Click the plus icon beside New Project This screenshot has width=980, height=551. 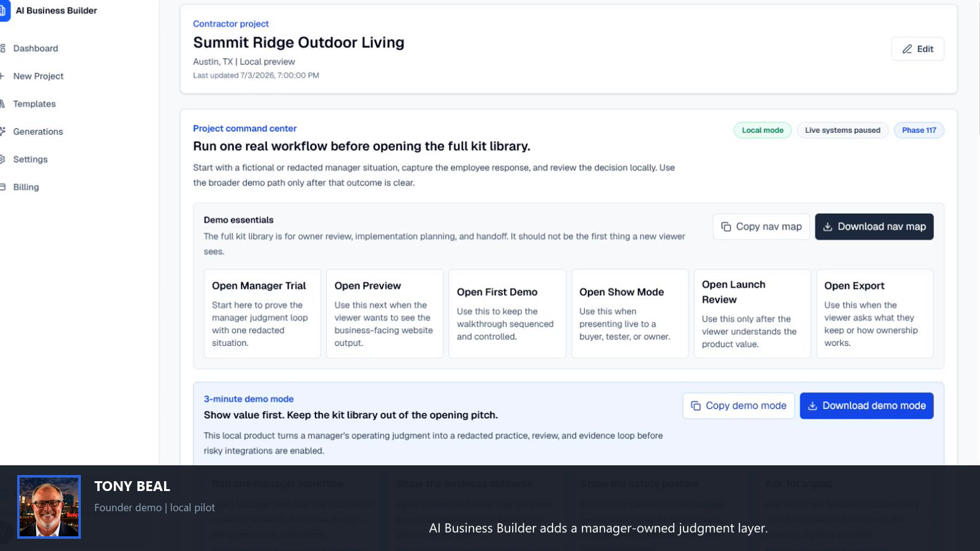tap(2, 76)
